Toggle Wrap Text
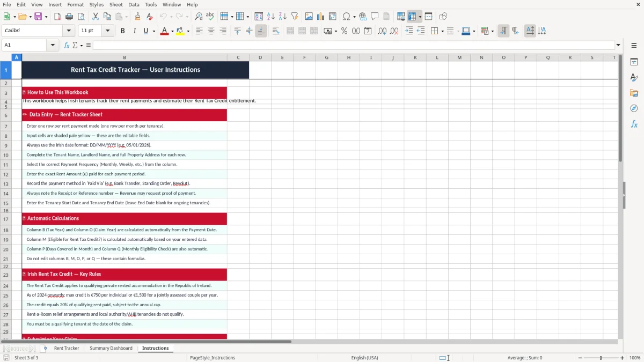The height and width of the screenshot is (362, 644). click(276, 31)
